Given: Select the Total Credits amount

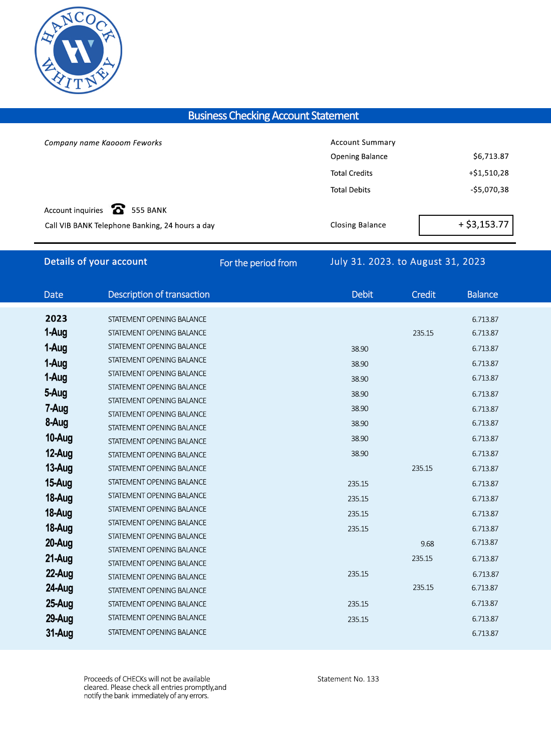Looking at the screenshot, I should 488,173.
